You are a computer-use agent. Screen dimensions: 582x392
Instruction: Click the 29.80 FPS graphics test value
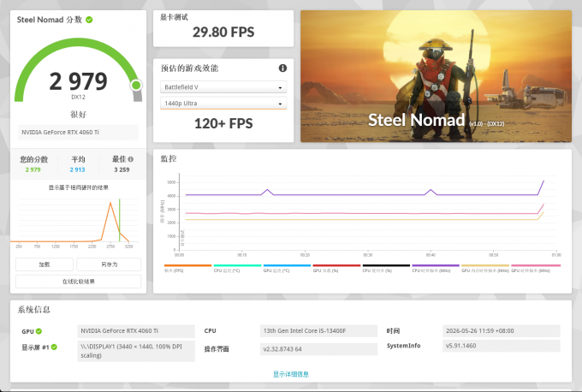click(x=223, y=33)
